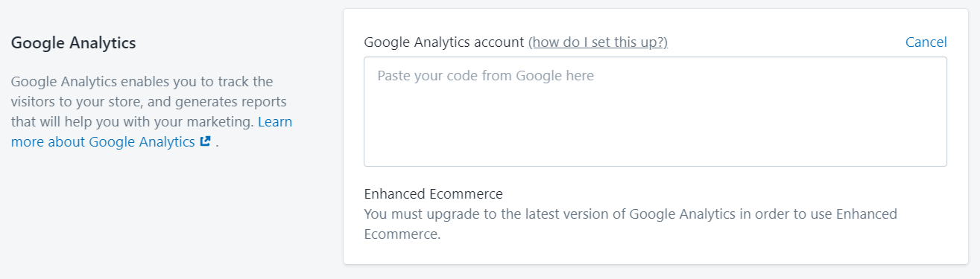
Task: Focus the 'Paste your code from Google here' textarea
Action: pos(655,112)
